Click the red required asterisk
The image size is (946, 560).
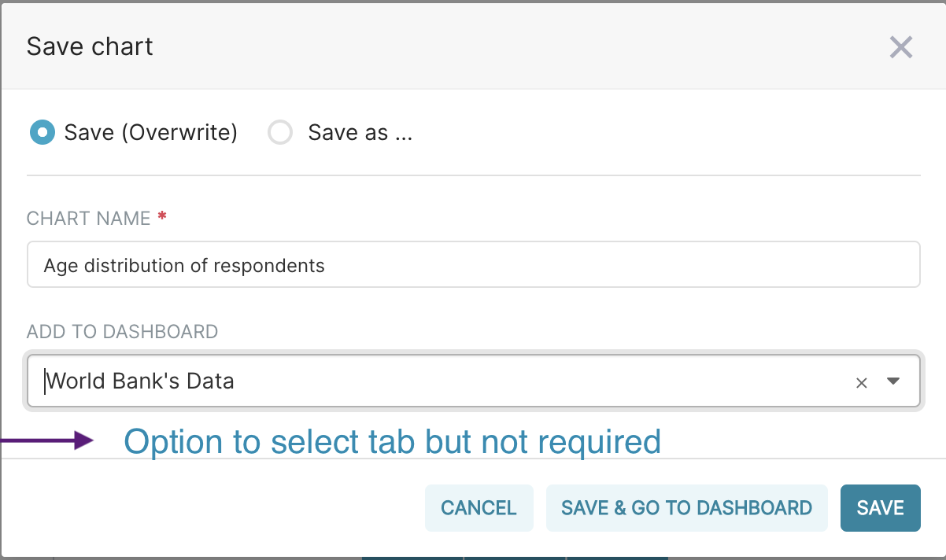pos(162,217)
